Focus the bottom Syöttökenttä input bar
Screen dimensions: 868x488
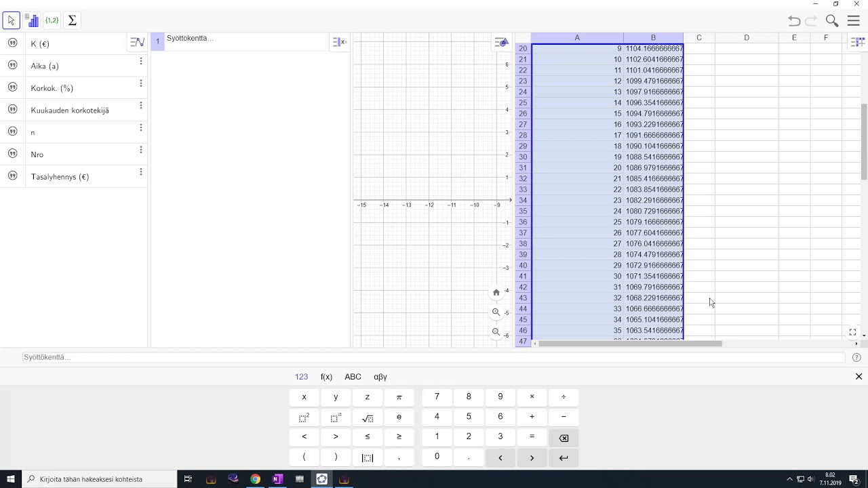pos(434,357)
